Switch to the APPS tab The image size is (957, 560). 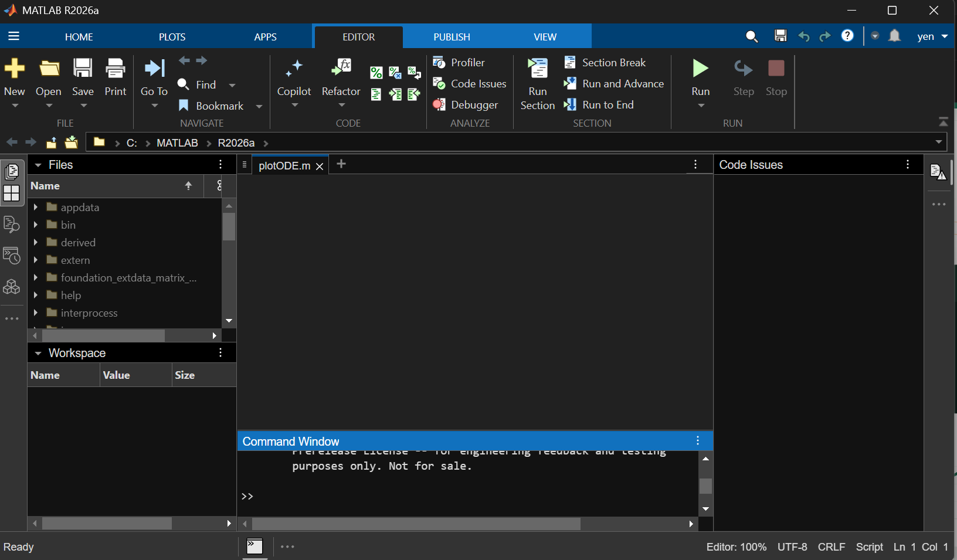(266, 37)
